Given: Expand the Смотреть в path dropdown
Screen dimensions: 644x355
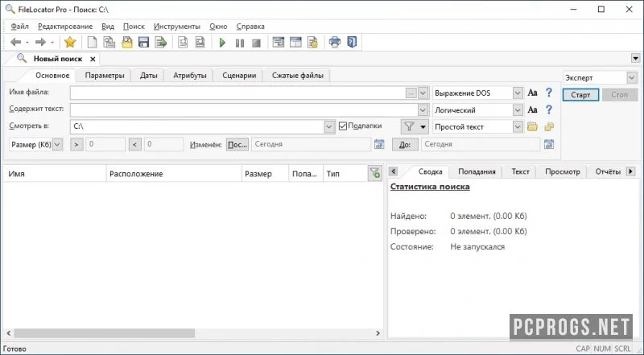Looking at the screenshot, I should click(329, 127).
